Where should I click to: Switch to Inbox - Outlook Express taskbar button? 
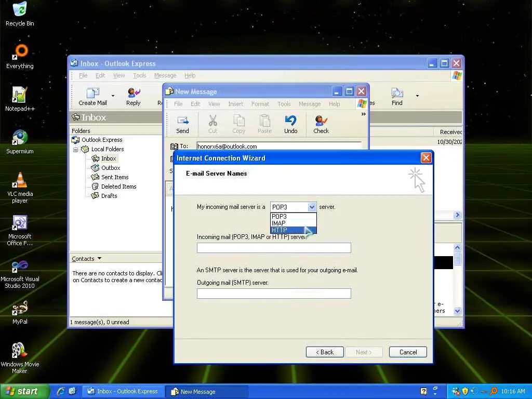pos(123,392)
